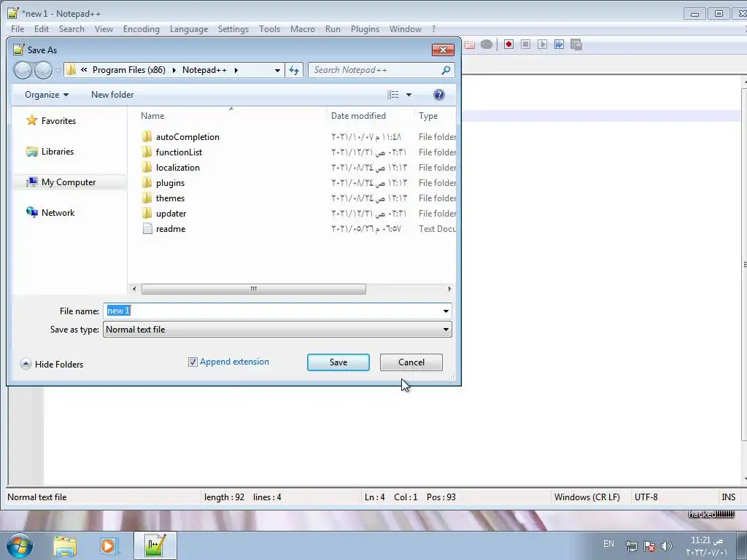This screenshot has height=560, width=747.
Task: Click the magnifier icon in search box
Action: [446, 70]
